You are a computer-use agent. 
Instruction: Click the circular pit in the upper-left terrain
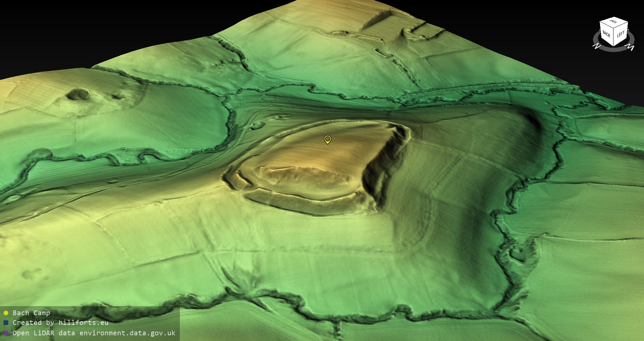(x=78, y=94)
